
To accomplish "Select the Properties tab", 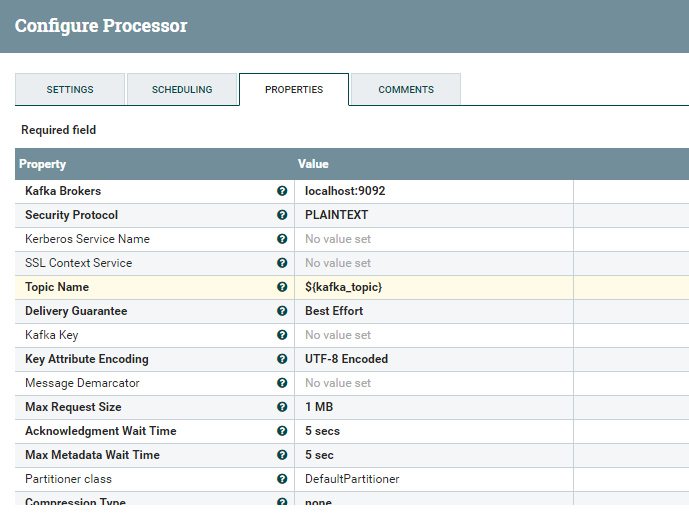I will pyautogui.click(x=294, y=89).
